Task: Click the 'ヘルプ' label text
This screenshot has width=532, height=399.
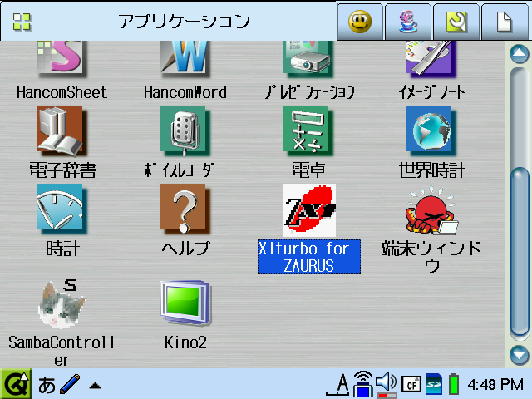Action: click(x=186, y=248)
